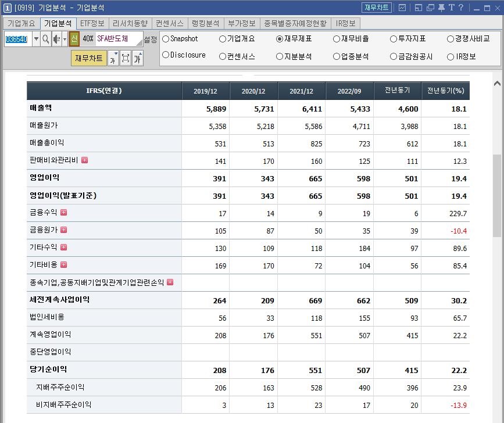504x423 pixels.
Task: Click the stock code input field 036540
Action: [x=19, y=39]
